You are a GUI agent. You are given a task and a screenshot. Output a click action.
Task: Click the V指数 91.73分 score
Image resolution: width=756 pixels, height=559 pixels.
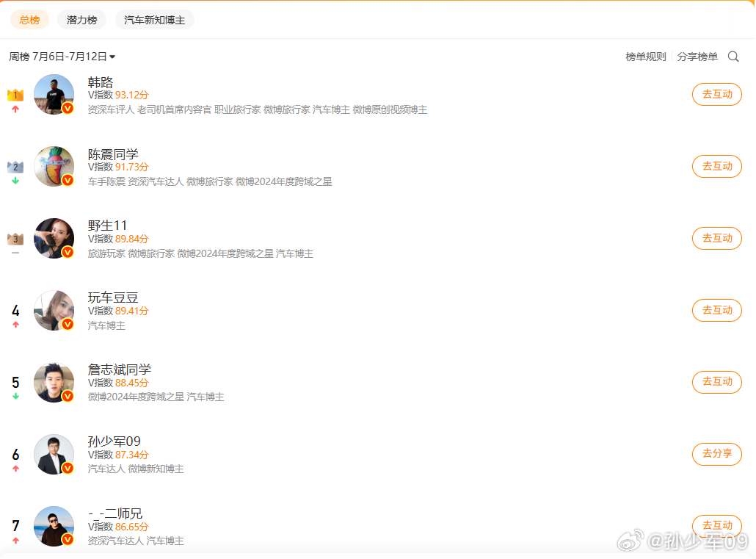coord(118,167)
